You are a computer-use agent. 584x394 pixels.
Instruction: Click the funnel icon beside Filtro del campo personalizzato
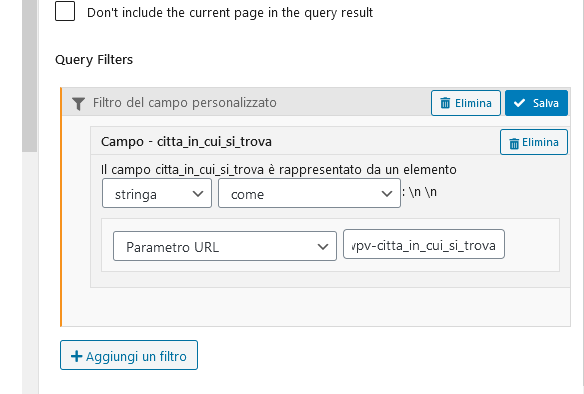pyautogui.click(x=78, y=104)
